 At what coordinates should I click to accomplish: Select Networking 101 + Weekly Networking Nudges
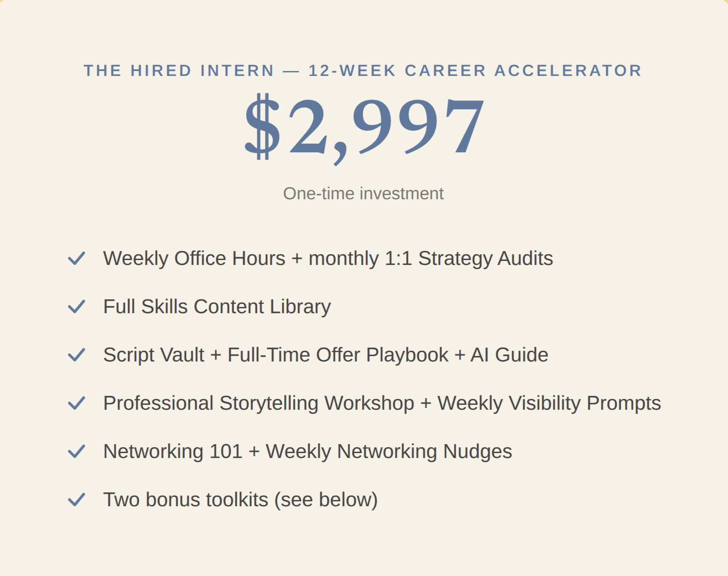tap(307, 451)
